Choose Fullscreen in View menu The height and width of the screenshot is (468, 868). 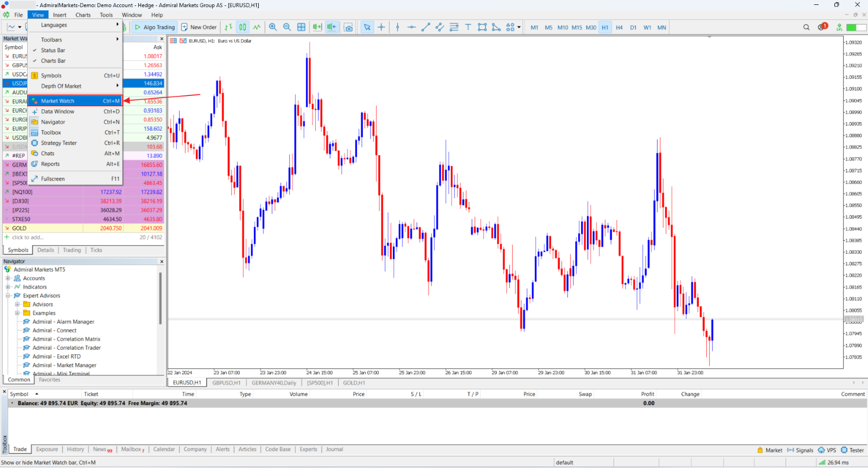click(x=75, y=179)
